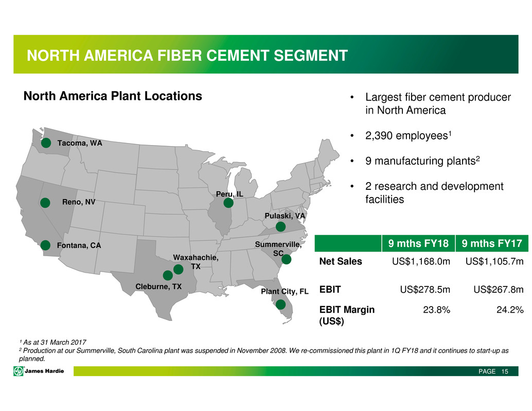Click the Net Sales row label
The width and height of the screenshot is (532, 411).
pos(341,262)
